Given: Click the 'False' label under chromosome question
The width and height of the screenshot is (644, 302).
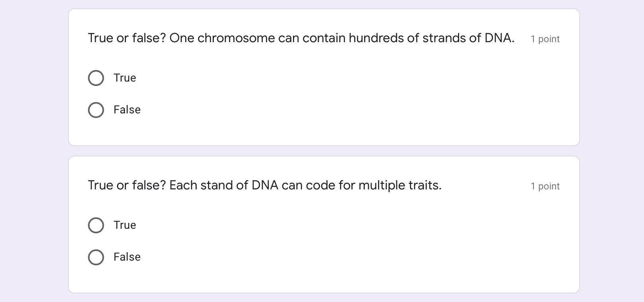Looking at the screenshot, I should (x=127, y=110).
